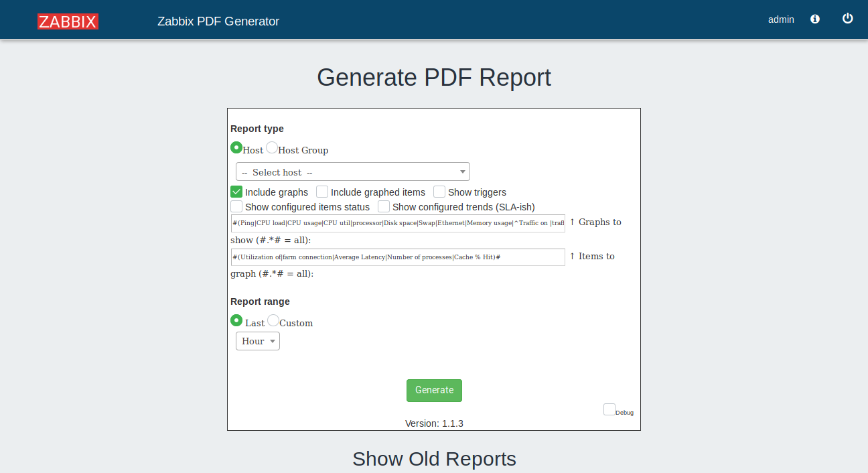This screenshot has height=473, width=868.
Task: Select the Host radio button
Action: 236,148
